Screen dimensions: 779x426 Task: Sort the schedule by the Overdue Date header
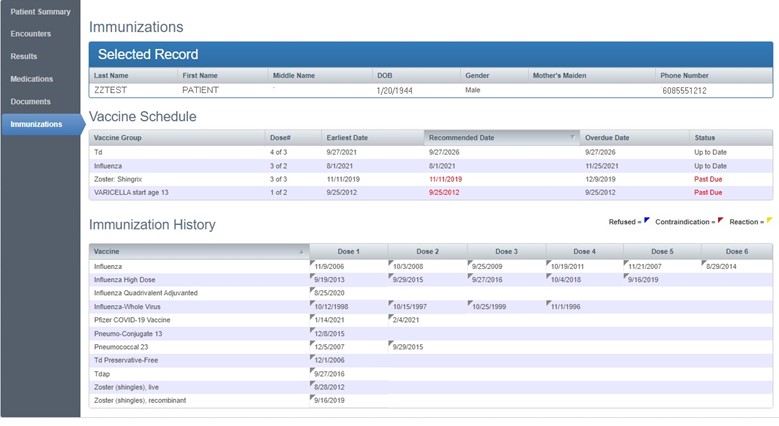[x=608, y=138]
